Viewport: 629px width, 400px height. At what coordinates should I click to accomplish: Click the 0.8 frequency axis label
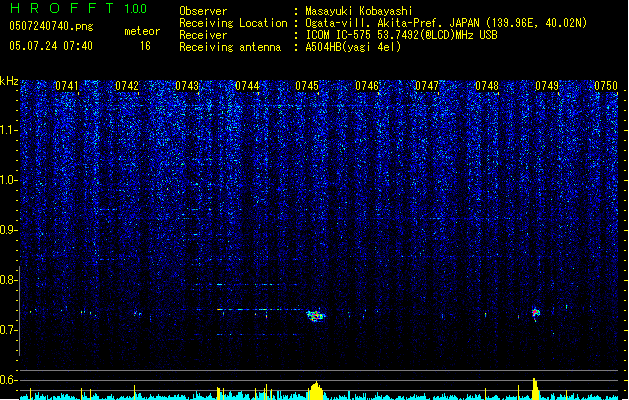click(x=9, y=280)
